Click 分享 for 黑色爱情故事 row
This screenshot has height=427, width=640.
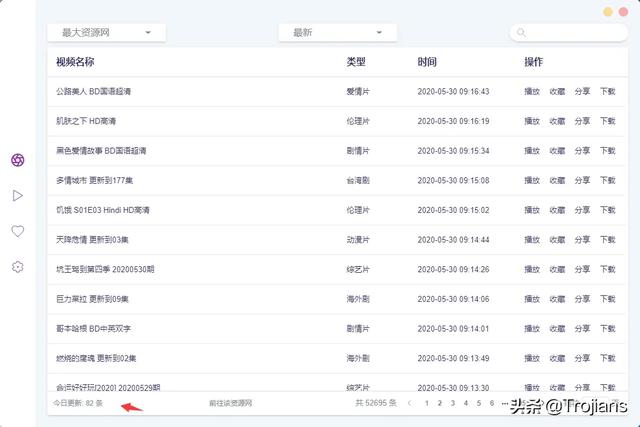(582, 151)
